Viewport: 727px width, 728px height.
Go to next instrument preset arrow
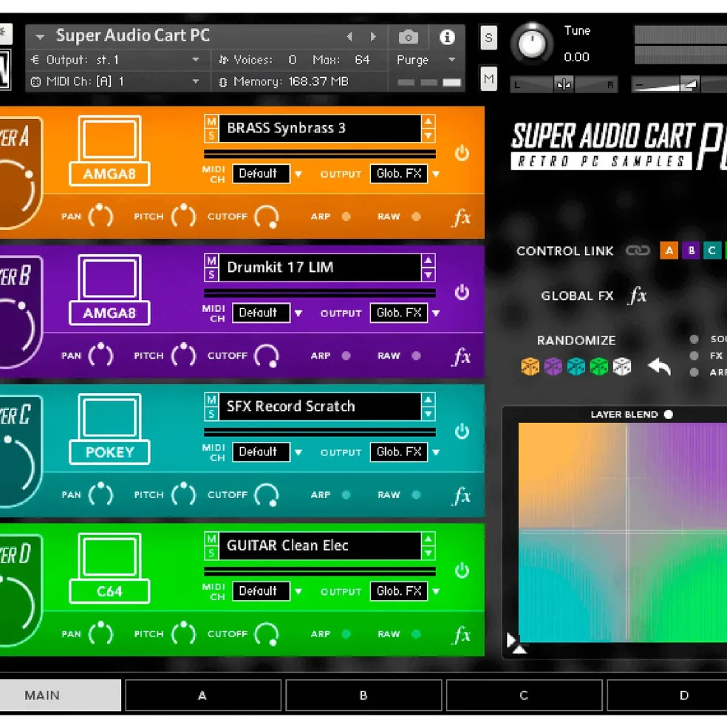point(373,36)
